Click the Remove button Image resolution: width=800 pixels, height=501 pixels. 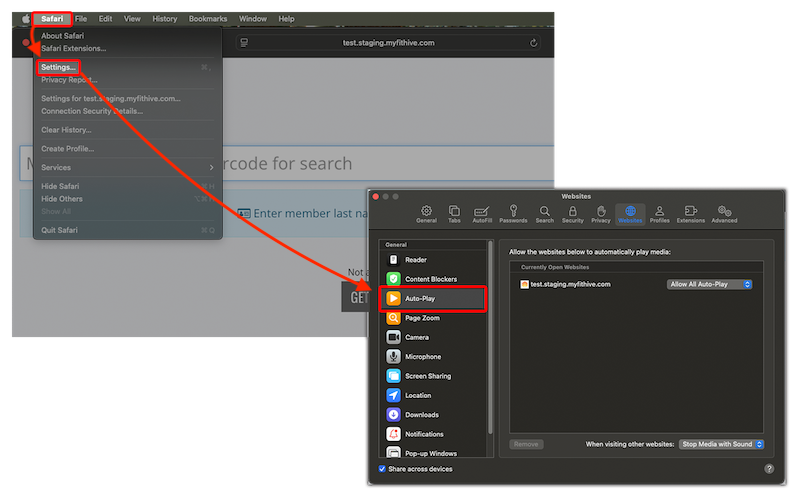click(526, 444)
